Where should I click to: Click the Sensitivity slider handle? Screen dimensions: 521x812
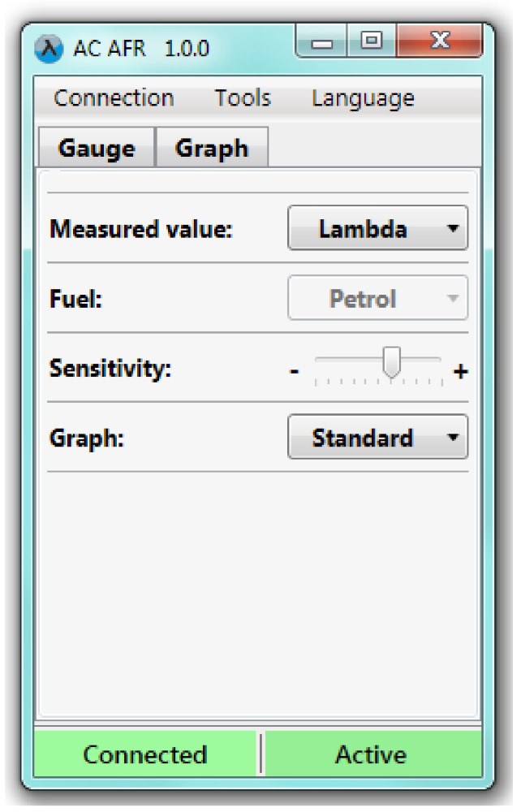(392, 362)
